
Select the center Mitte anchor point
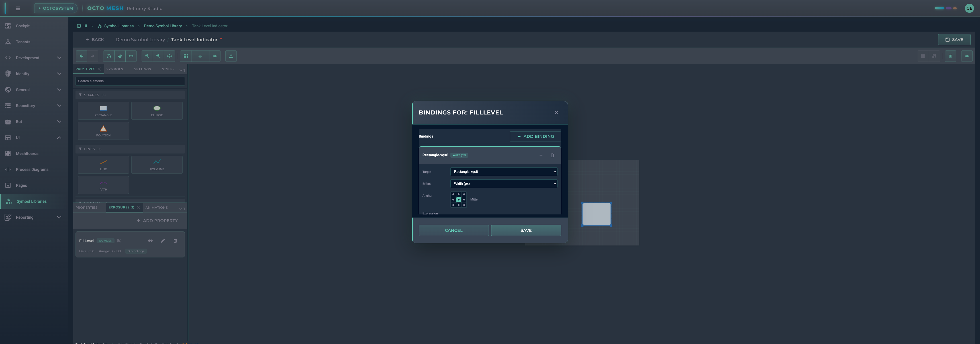pos(458,200)
